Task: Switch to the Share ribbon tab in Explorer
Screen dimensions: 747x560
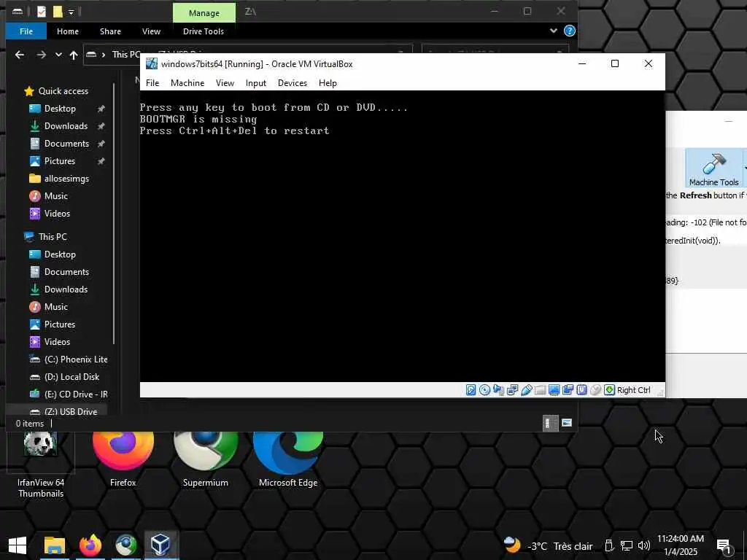Action: (x=111, y=31)
